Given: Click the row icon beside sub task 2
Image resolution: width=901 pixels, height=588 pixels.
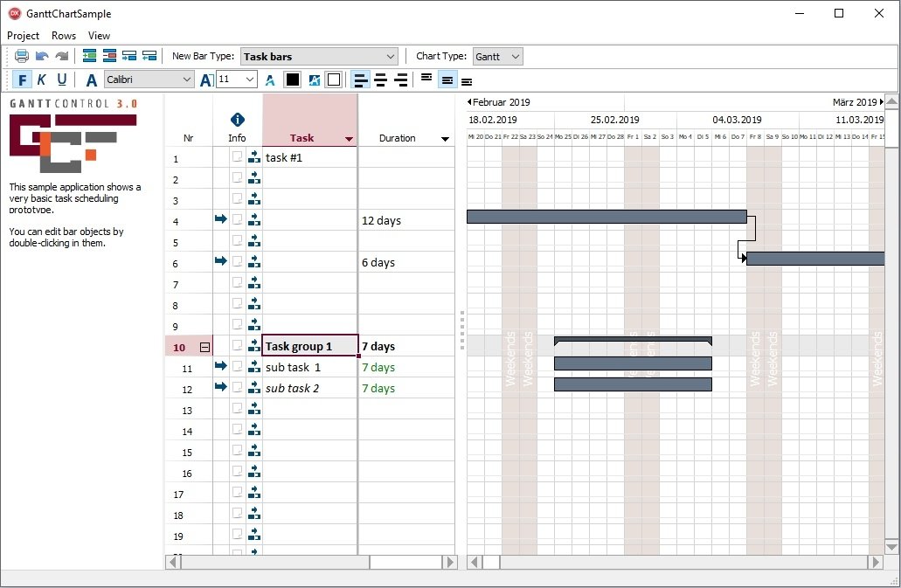Looking at the screenshot, I should click(x=254, y=388).
